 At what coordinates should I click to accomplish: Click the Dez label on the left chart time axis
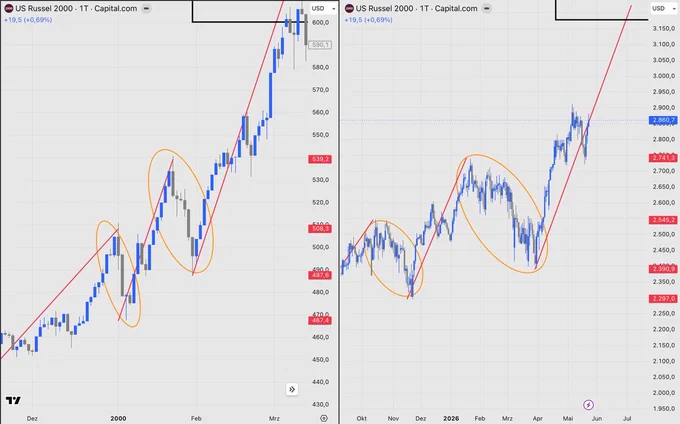pyautogui.click(x=32, y=418)
